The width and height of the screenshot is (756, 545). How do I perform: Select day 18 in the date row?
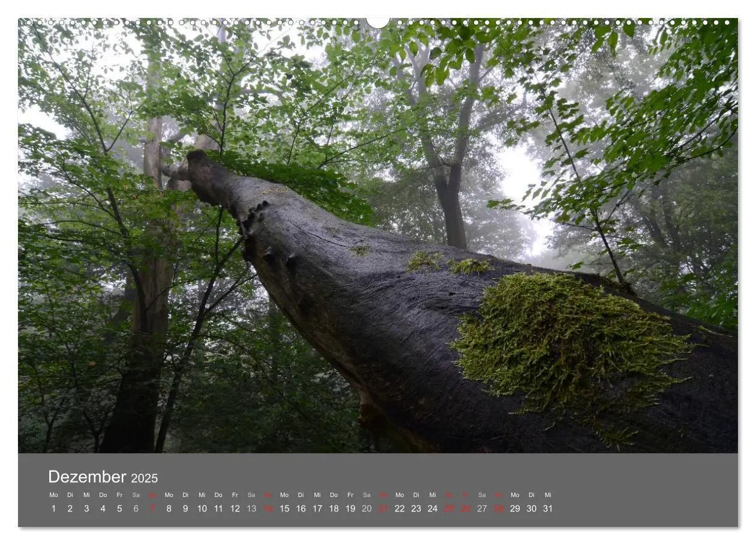point(334,508)
